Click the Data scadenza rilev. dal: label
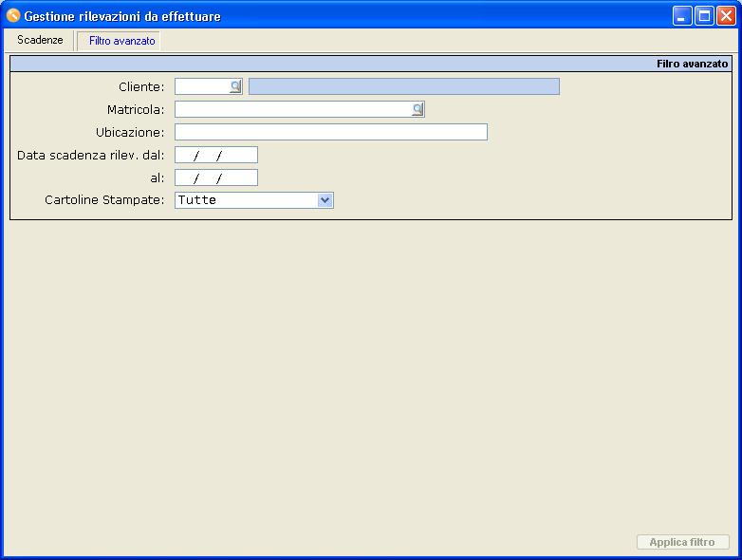 91,156
